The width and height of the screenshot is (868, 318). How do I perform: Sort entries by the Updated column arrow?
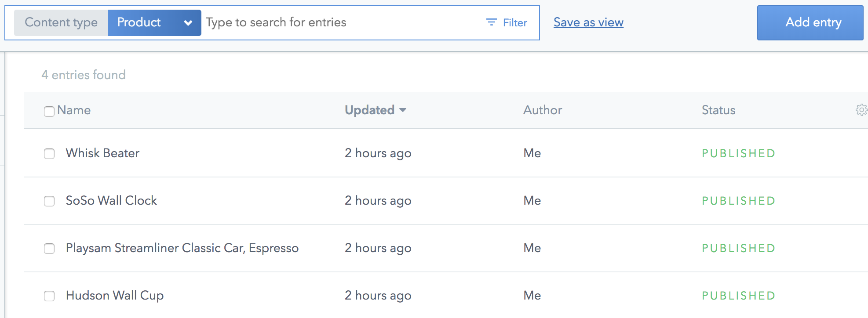403,110
